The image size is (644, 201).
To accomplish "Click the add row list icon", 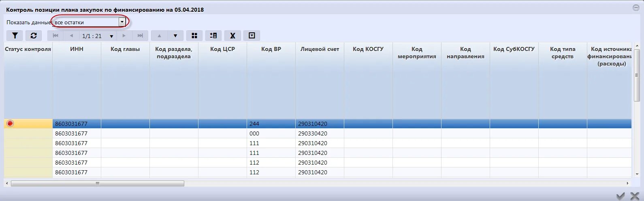I will tap(213, 36).
